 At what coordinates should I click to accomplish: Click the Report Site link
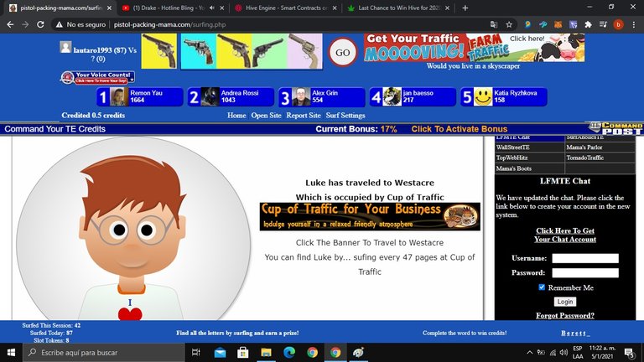[304, 116]
